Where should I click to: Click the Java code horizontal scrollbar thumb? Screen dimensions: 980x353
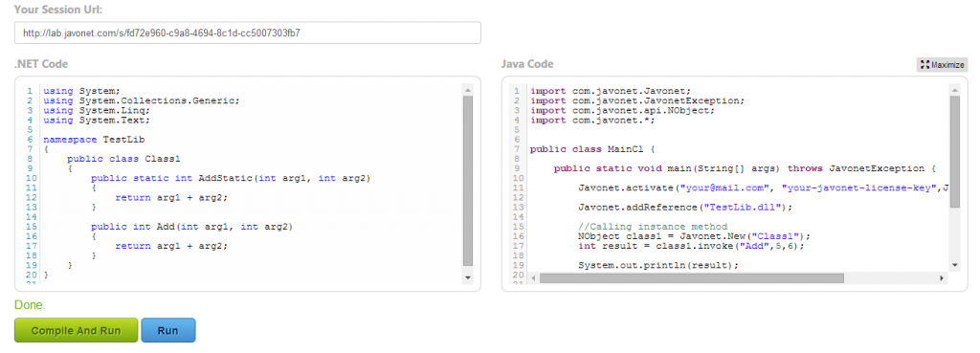click(x=692, y=278)
